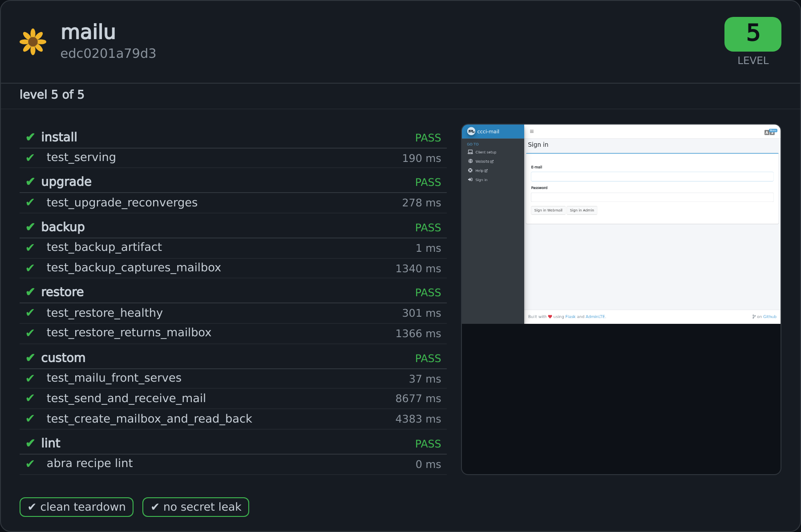Click the level 5 of 5 label
The width and height of the screenshot is (801, 532).
tap(52, 95)
